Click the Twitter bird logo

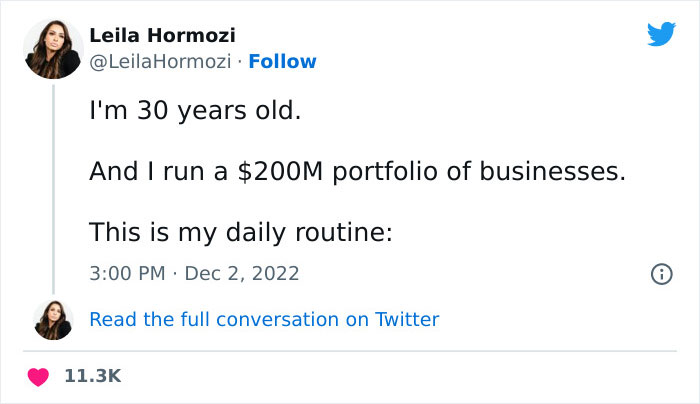661,34
